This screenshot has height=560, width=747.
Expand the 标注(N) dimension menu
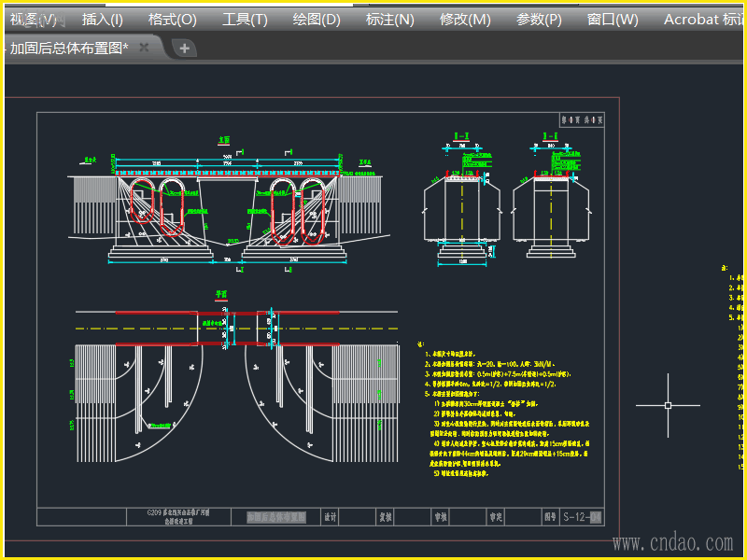point(389,19)
